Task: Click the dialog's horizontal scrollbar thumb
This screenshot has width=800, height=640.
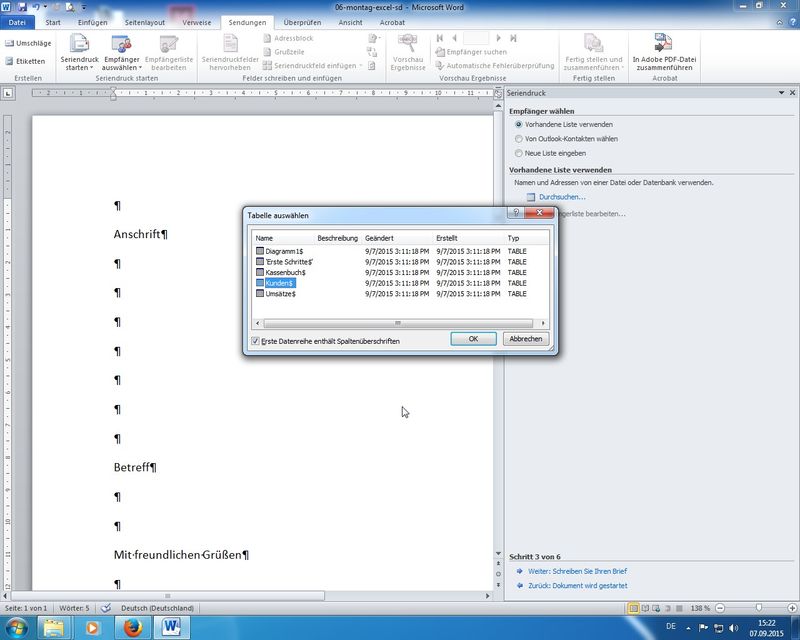Action: 397,323
